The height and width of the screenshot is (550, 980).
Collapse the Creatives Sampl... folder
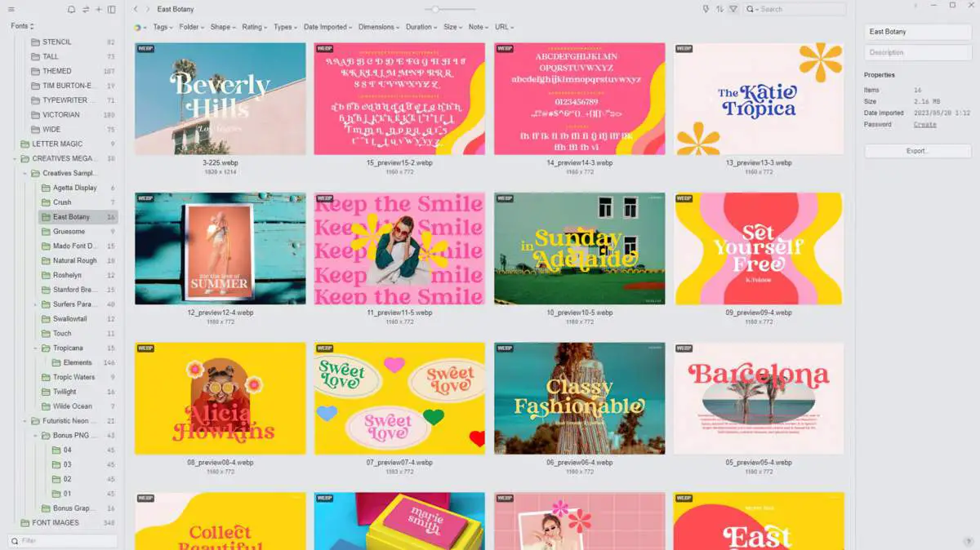click(25, 173)
